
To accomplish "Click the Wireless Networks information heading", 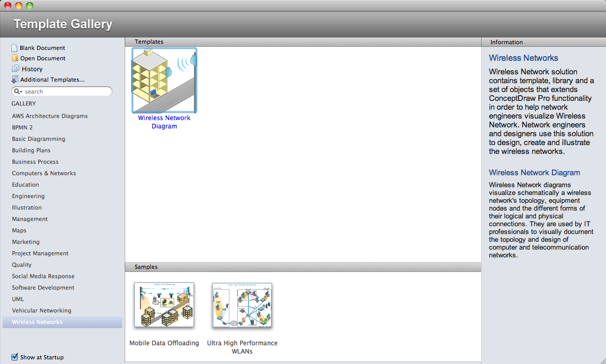I will (x=523, y=58).
